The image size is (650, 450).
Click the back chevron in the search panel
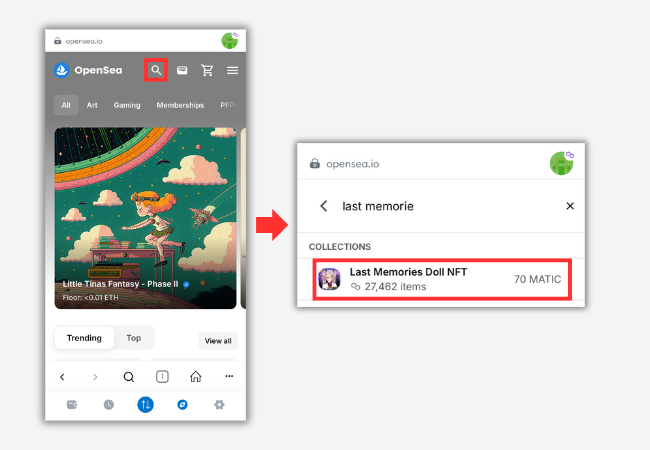324,206
